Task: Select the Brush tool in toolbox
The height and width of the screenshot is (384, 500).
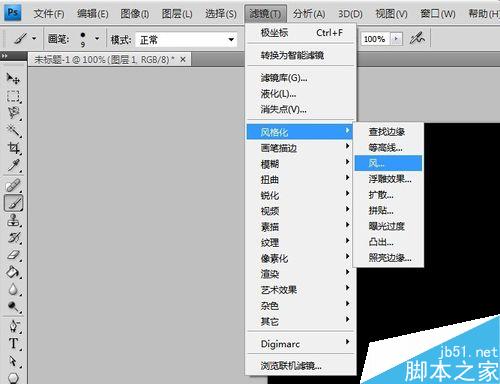Action: coord(13,203)
